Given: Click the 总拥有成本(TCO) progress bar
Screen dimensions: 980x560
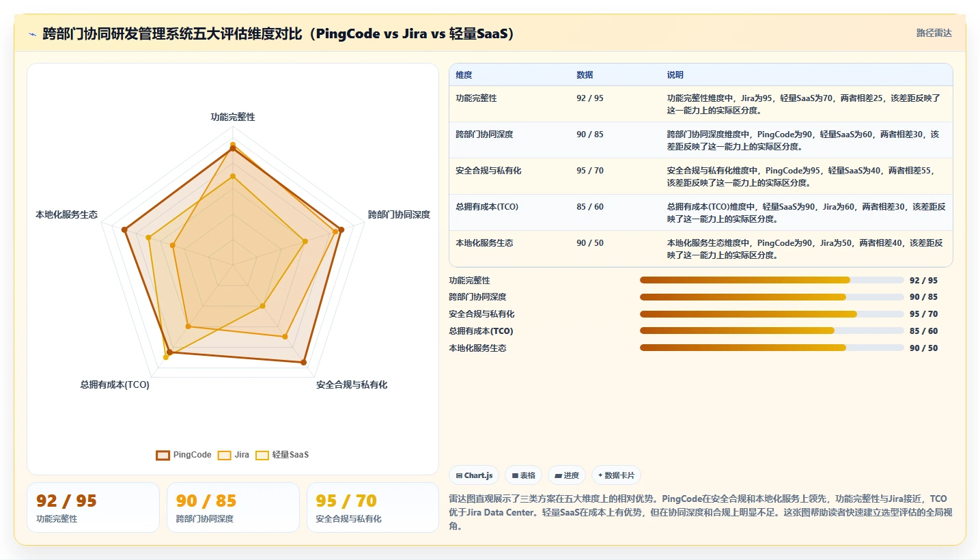Looking at the screenshot, I should click(772, 331).
